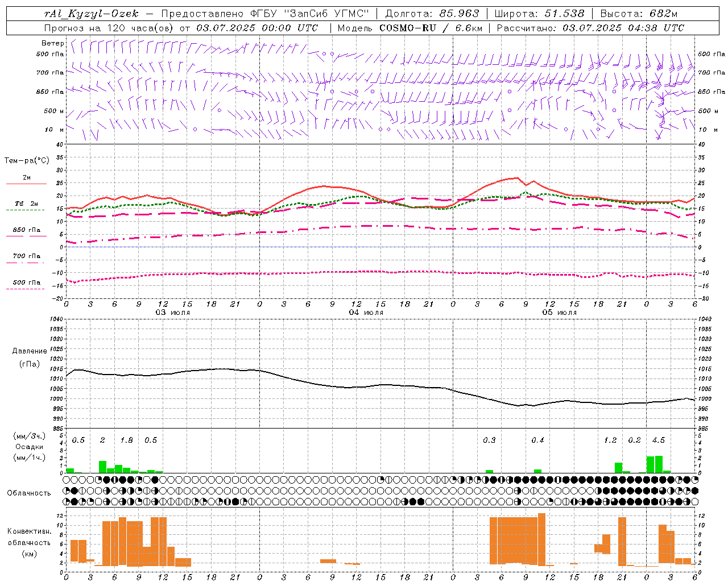The height and width of the screenshot is (582, 728).
Task: Click 'Прогноз на 120 часа(ов)' text
Action: tap(109, 28)
